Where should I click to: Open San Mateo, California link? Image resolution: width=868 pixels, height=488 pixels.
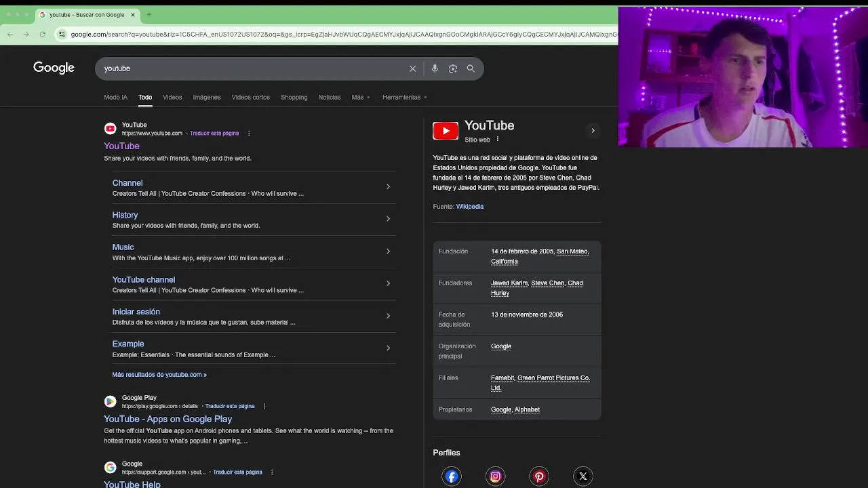(540, 256)
